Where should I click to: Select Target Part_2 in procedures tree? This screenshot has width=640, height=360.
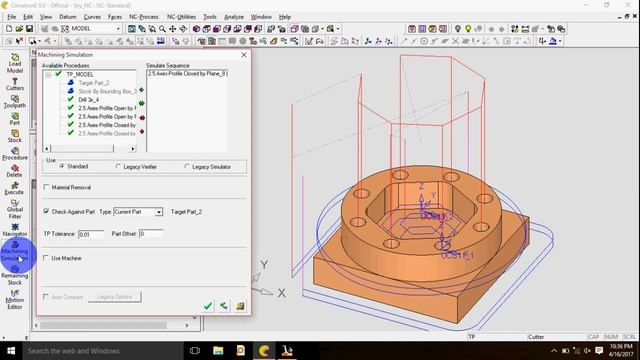tap(94, 83)
